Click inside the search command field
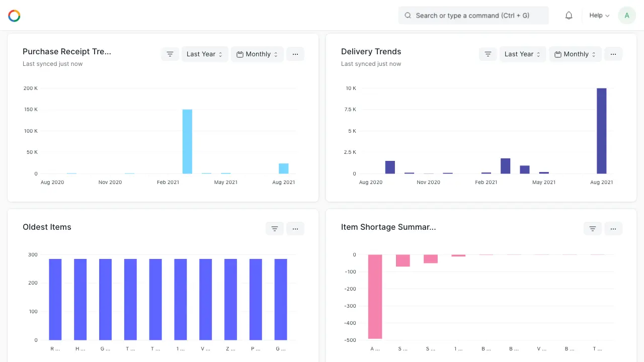Viewport: 644px width, 362px height. pyautogui.click(x=473, y=15)
